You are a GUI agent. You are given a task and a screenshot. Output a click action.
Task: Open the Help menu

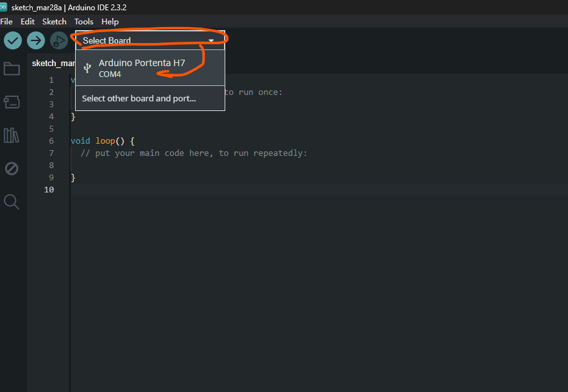(x=110, y=21)
